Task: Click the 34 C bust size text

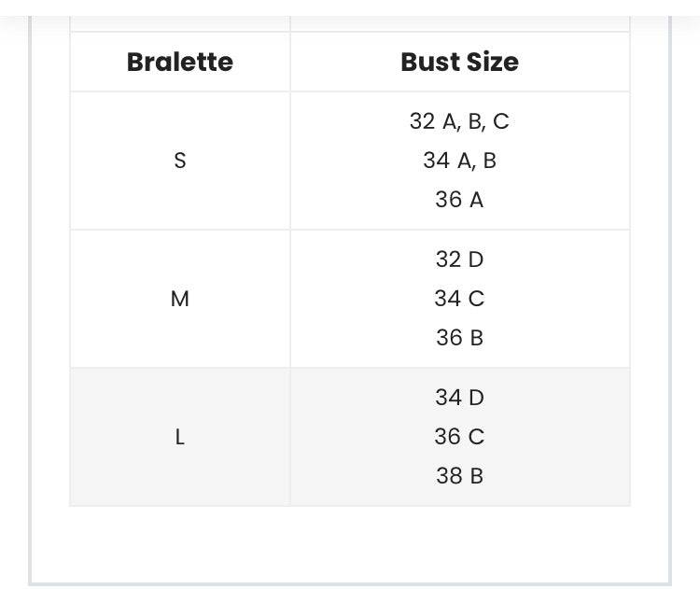Action: click(x=459, y=299)
